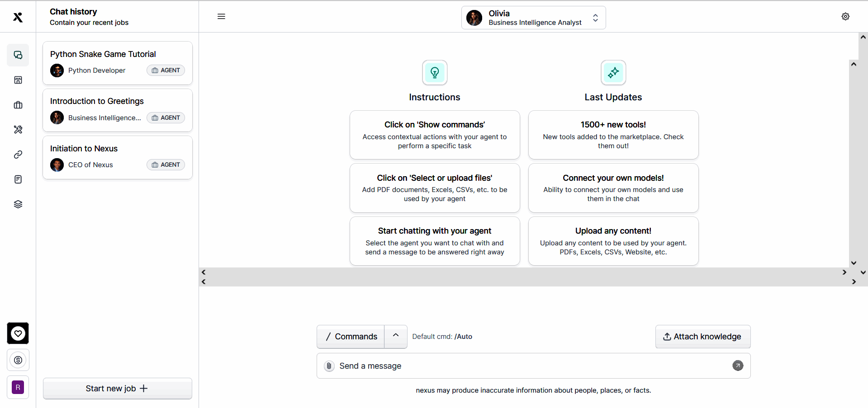Open settings gear in the top right

(845, 17)
